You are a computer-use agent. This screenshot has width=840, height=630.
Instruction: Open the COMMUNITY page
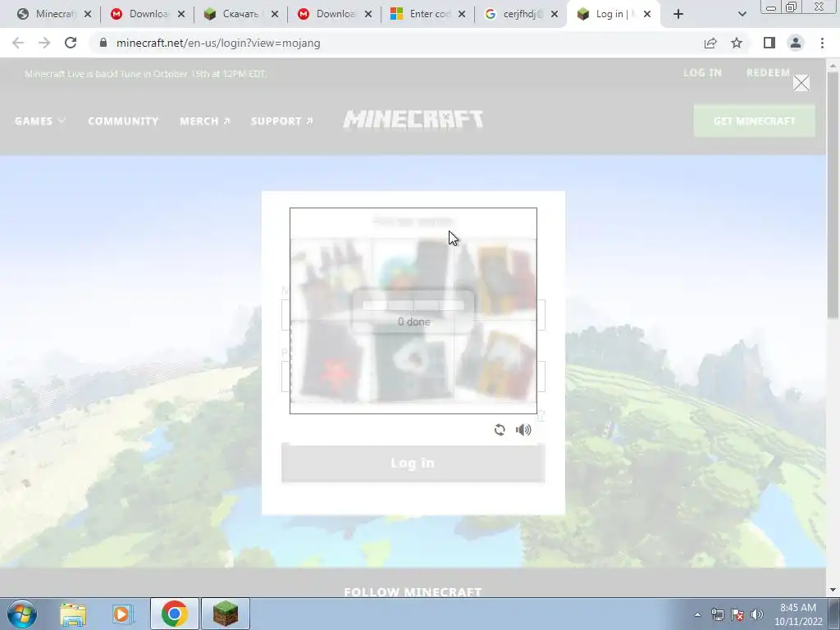pyautogui.click(x=123, y=121)
